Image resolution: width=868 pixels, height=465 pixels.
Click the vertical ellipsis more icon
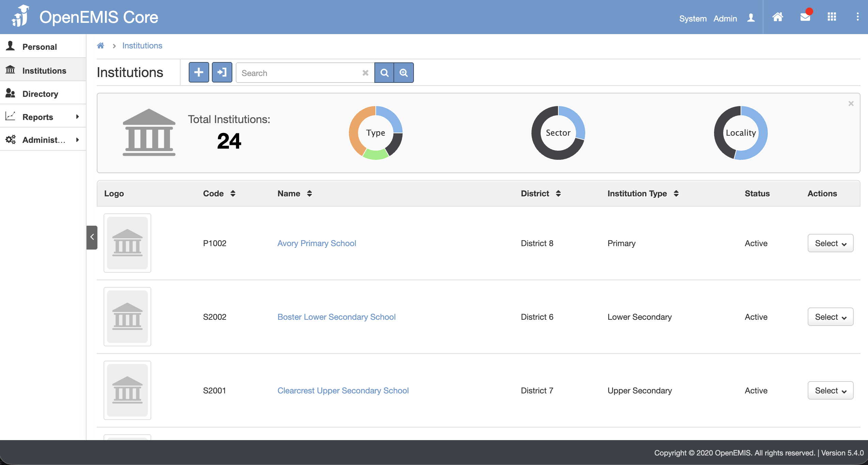click(857, 17)
